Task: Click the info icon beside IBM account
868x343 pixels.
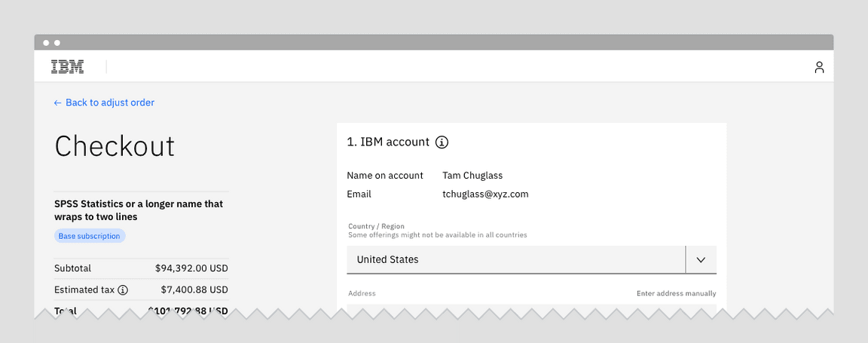Action: click(x=442, y=142)
